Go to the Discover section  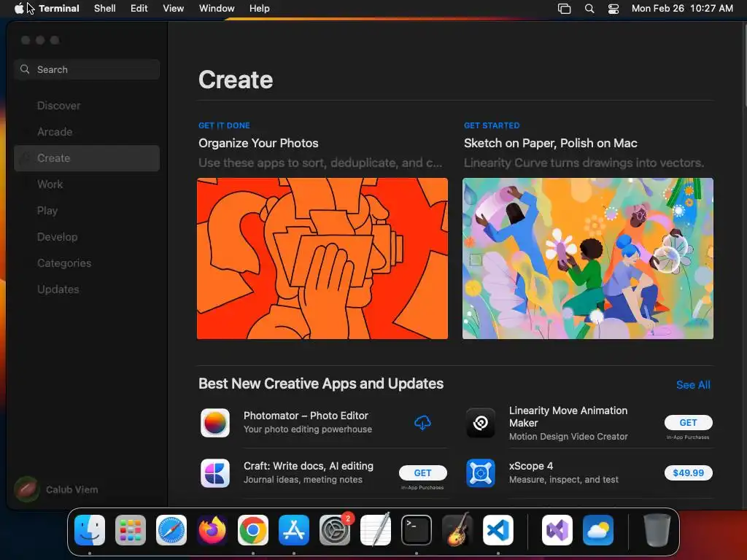pos(87,106)
